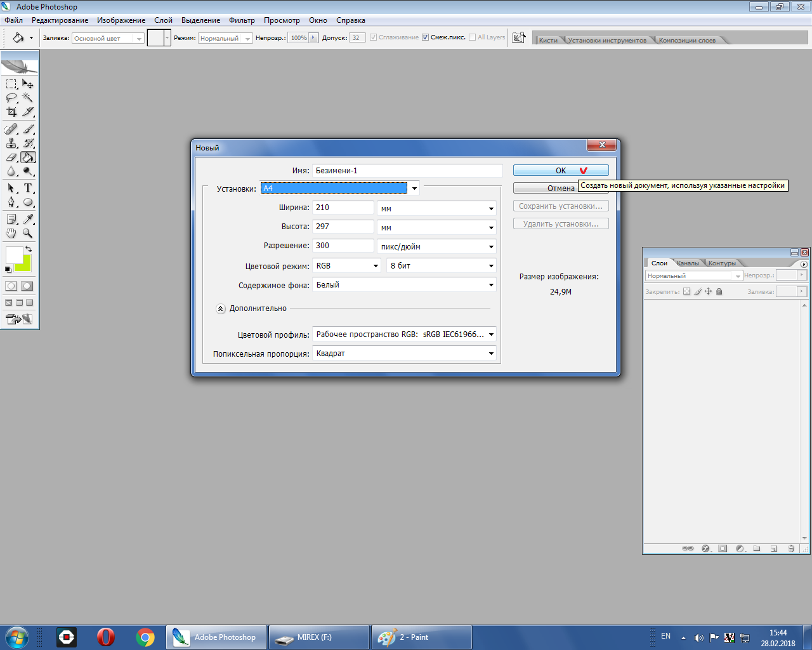Open the Файл menu
Viewport: 812px width, 650px height.
click(x=13, y=20)
